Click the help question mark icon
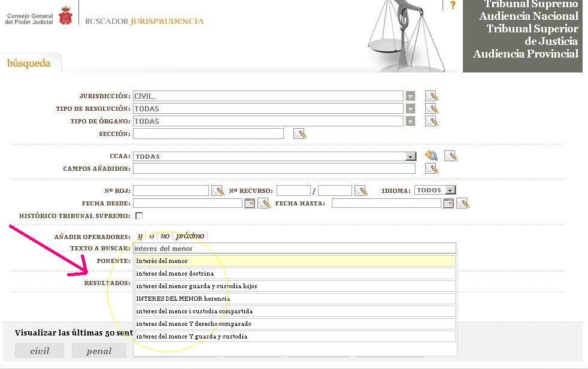The image size is (588, 369). point(453,5)
